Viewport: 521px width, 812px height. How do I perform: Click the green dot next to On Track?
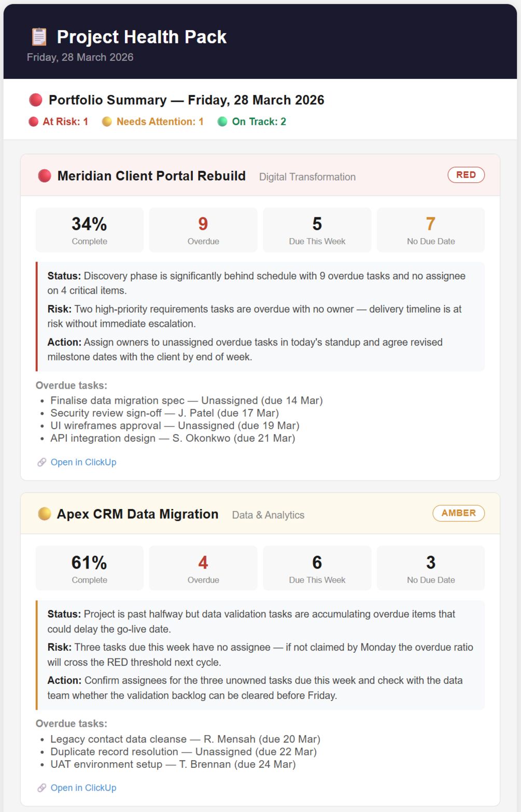(222, 121)
